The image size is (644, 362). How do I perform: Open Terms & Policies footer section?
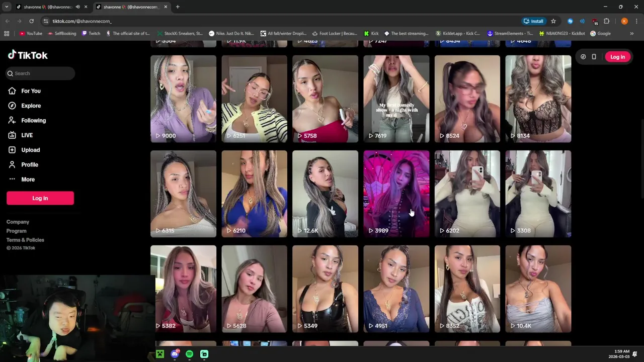pos(25,240)
